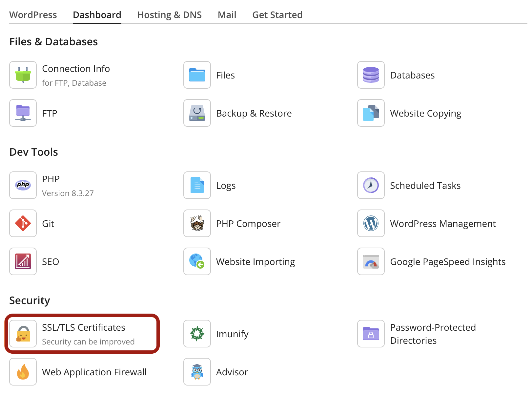The width and height of the screenshot is (532, 398).
Task: Click the Backup & Restore link
Action: pos(254,113)
